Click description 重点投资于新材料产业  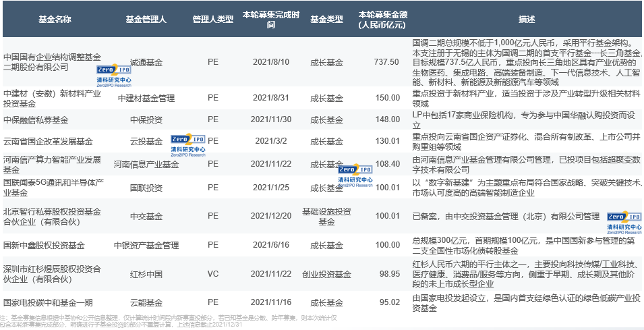[527, 99]
